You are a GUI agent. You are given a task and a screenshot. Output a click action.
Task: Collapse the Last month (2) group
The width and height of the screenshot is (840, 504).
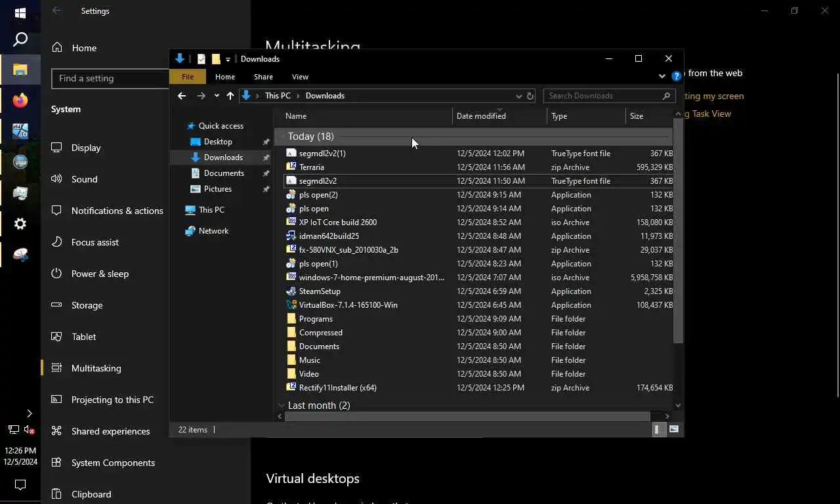click(x=282, y=406)
